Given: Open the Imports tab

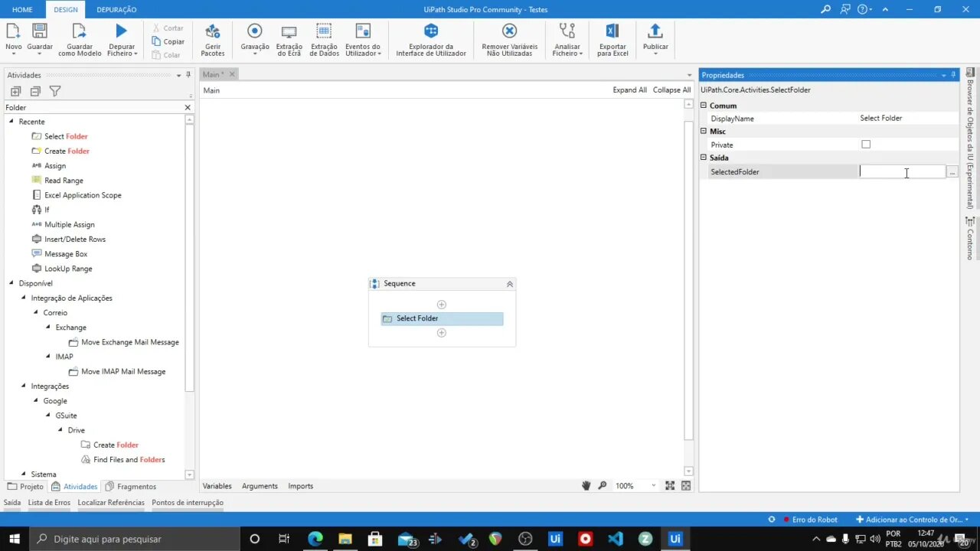Looking at the screenshot, I should [300, 486].
